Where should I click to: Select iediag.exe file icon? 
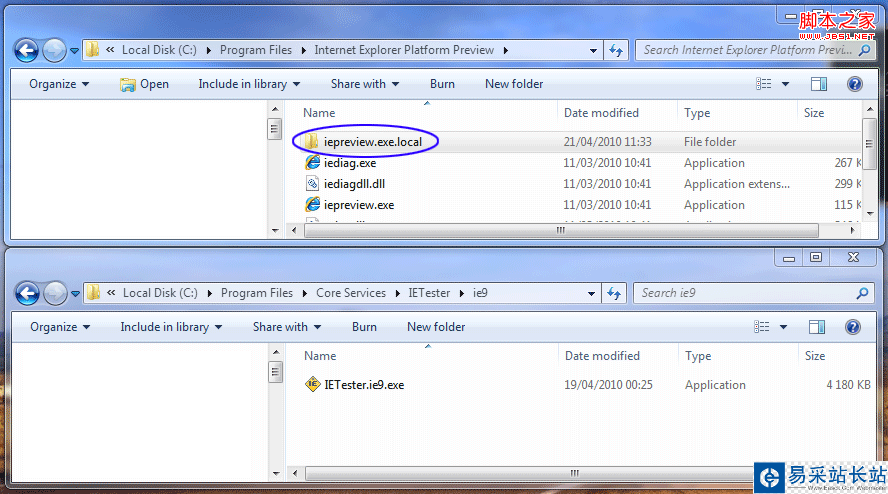click(313, 163)
